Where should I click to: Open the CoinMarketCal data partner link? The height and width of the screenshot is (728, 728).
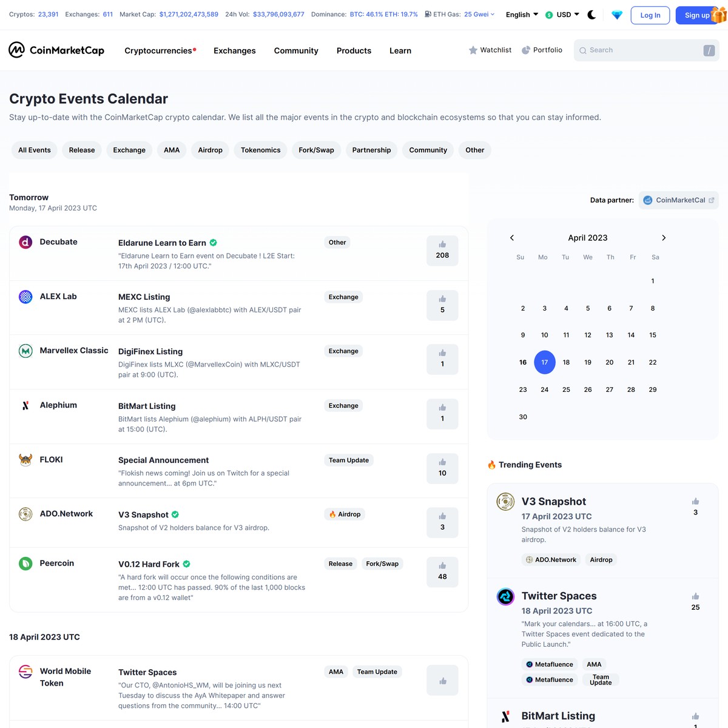coord(678,200)
